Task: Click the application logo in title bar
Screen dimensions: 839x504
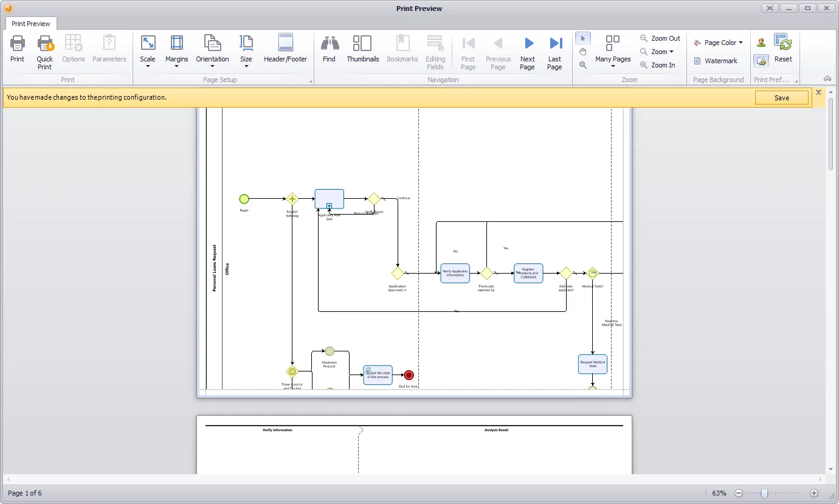Action: coord(9,9)
